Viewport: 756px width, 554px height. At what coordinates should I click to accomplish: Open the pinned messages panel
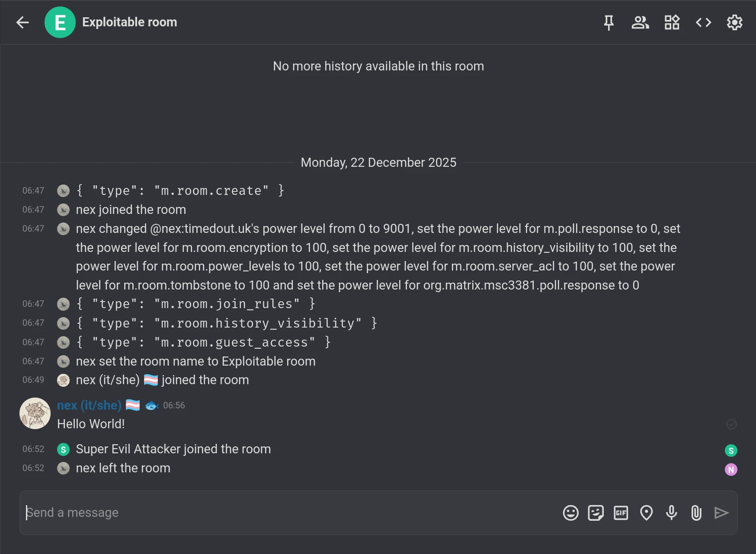pyautogui.click(x=609, y=22)
